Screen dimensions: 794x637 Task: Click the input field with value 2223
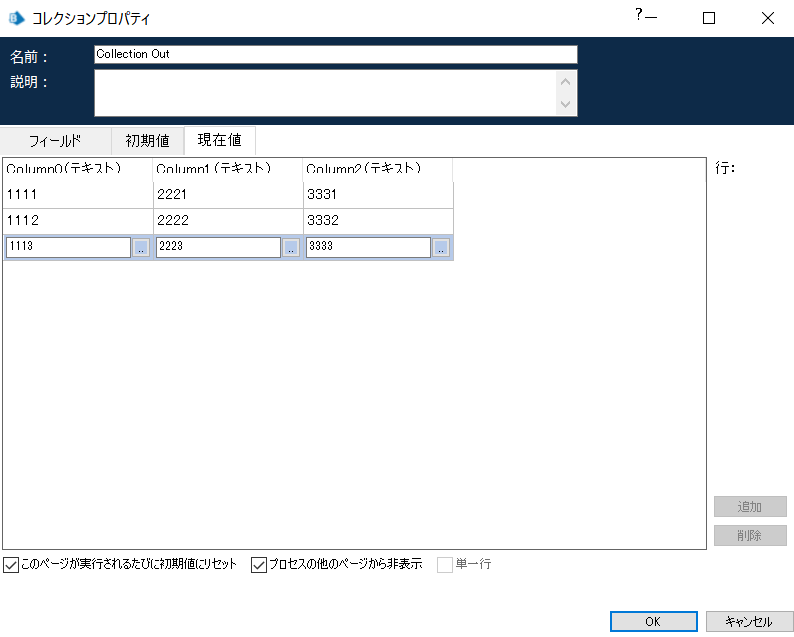click(218, 248)
